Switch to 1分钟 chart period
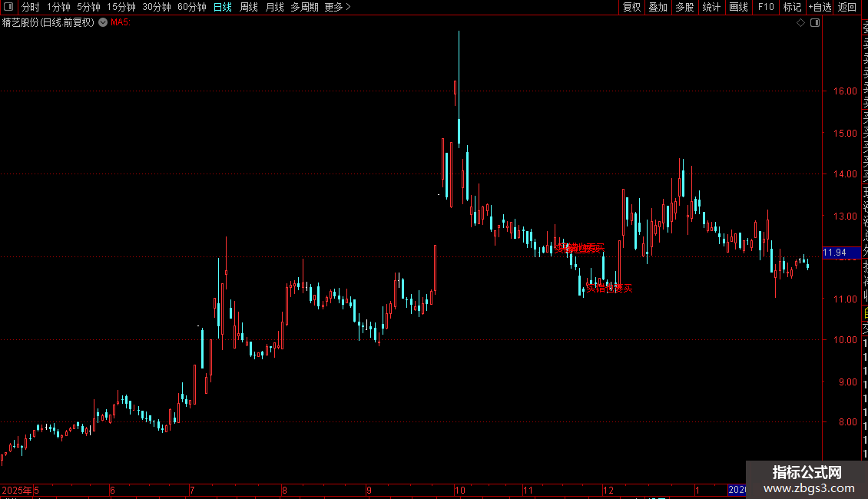 (x=58, y=7)
